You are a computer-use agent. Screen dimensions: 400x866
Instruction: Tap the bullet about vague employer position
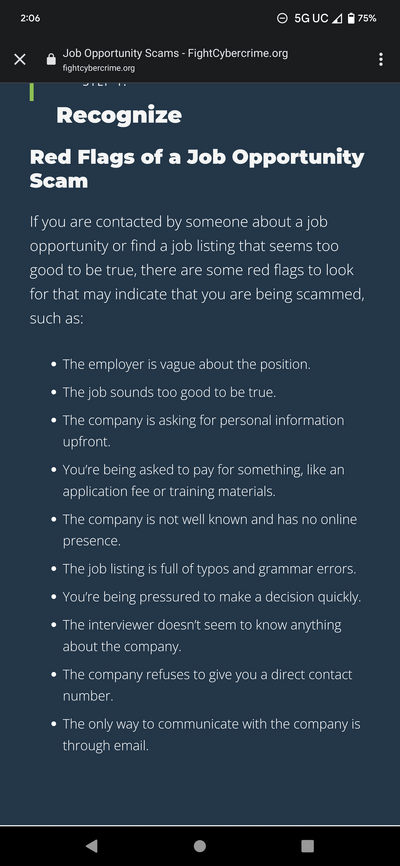(x=187, y=365)
